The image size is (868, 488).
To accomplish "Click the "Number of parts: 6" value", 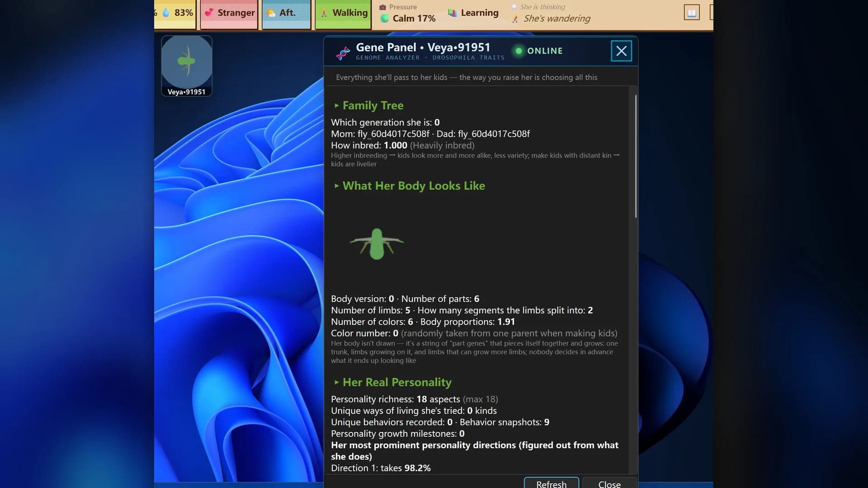I will point(440,299).
